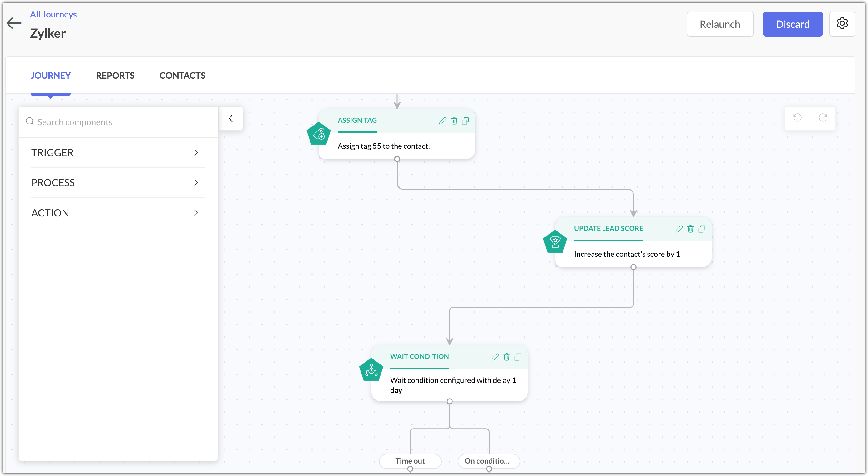Switch to the REPORTS tab

click(x=115, y=75)
